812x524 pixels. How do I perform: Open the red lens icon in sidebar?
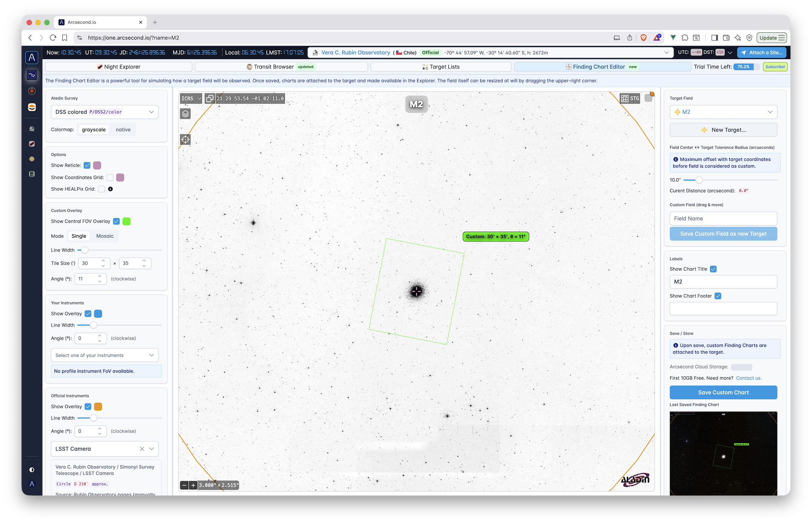click(x=32, y=91)
